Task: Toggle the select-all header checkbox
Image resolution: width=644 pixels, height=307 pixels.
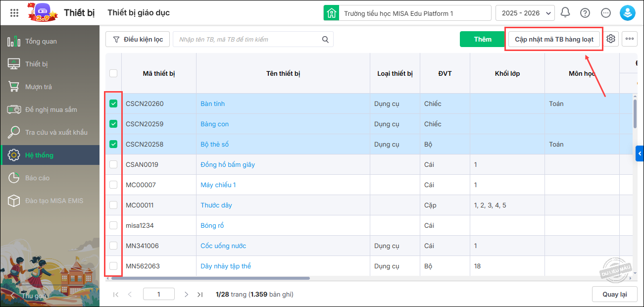Action: (113, 73)
